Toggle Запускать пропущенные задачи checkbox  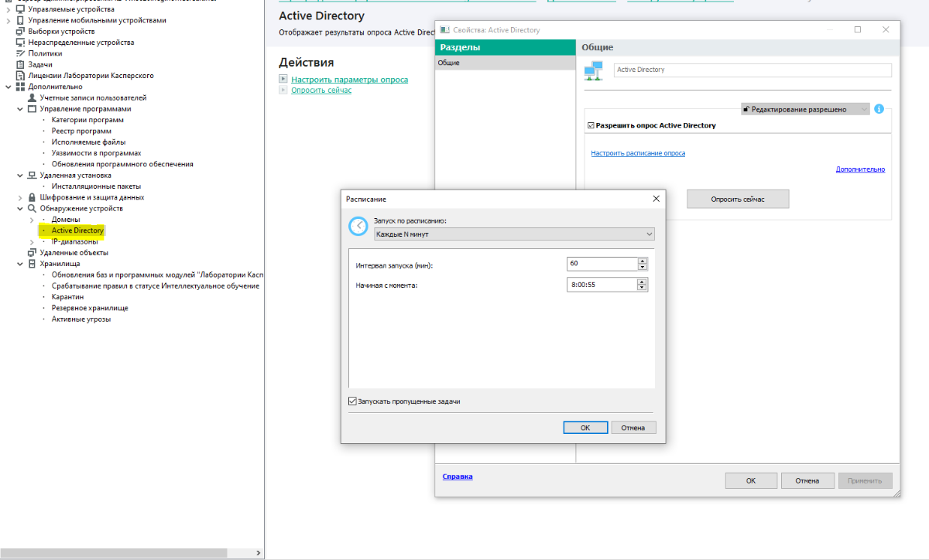pyautogui.click(x=353, y=401)
